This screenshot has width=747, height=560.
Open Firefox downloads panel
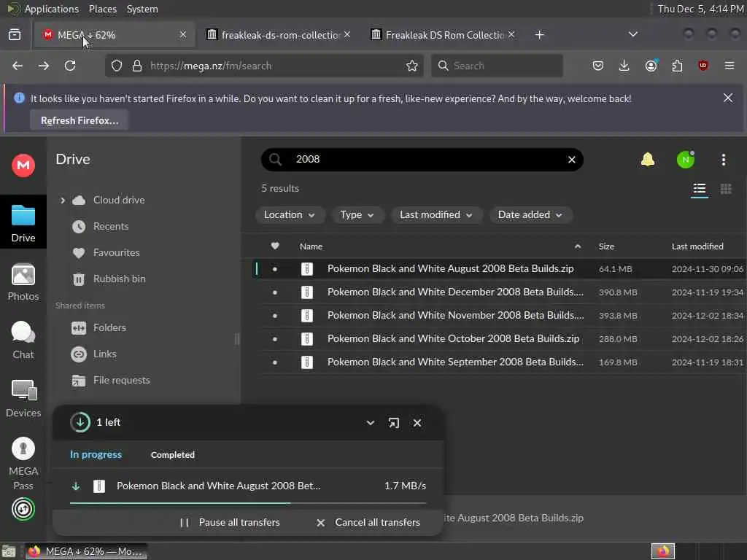pyautogui.click(x=624, y=66)
